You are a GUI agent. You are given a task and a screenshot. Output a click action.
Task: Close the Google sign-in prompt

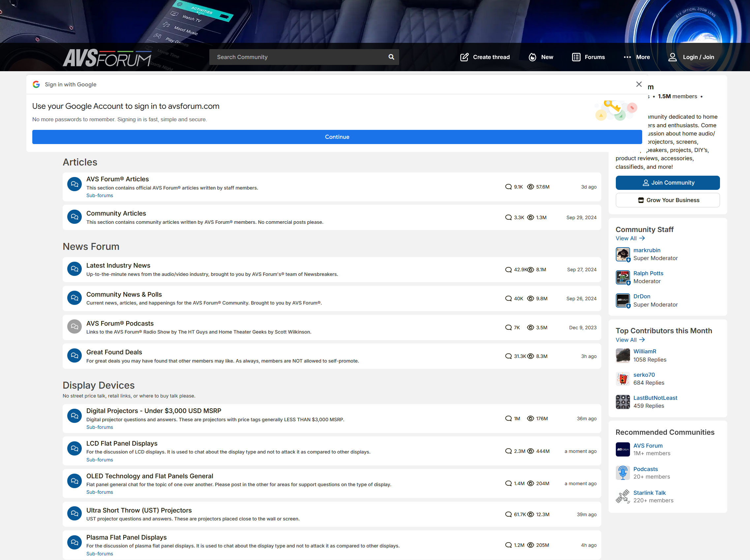coord(639,84)
